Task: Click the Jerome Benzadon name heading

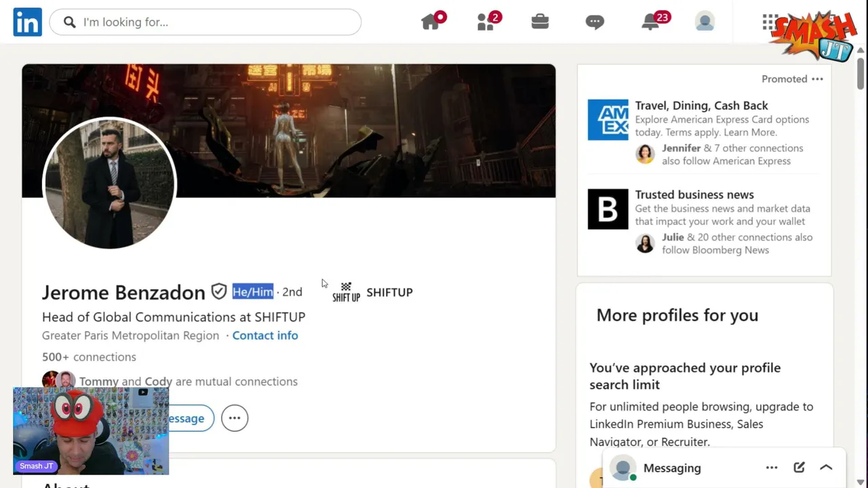Action: pos(123,292)
